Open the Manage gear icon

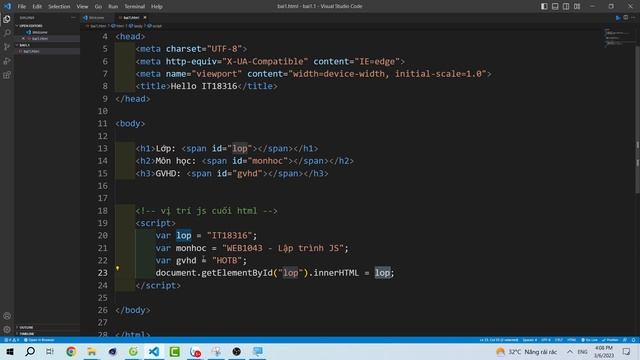7,329
